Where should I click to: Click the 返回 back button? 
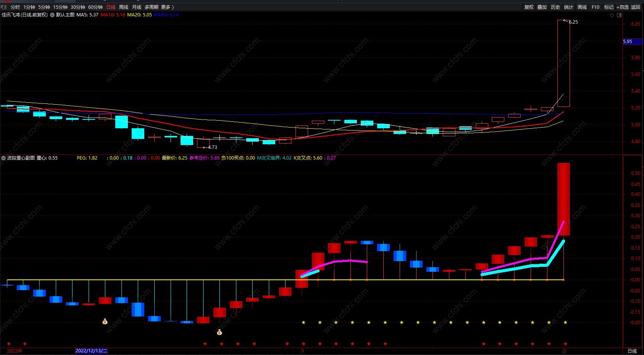636,7
